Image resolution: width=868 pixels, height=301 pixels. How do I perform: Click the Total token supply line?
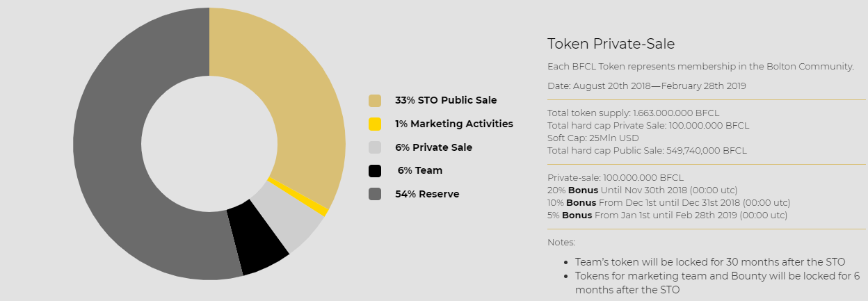click(634, 113)
